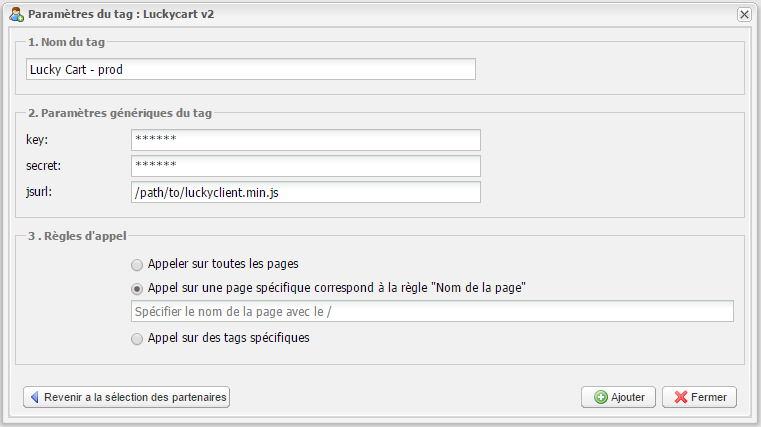761x427 pixels.
Task: Click the green plus icon on Ajouter
Action: pyautogui.click(x=600, y=397)
